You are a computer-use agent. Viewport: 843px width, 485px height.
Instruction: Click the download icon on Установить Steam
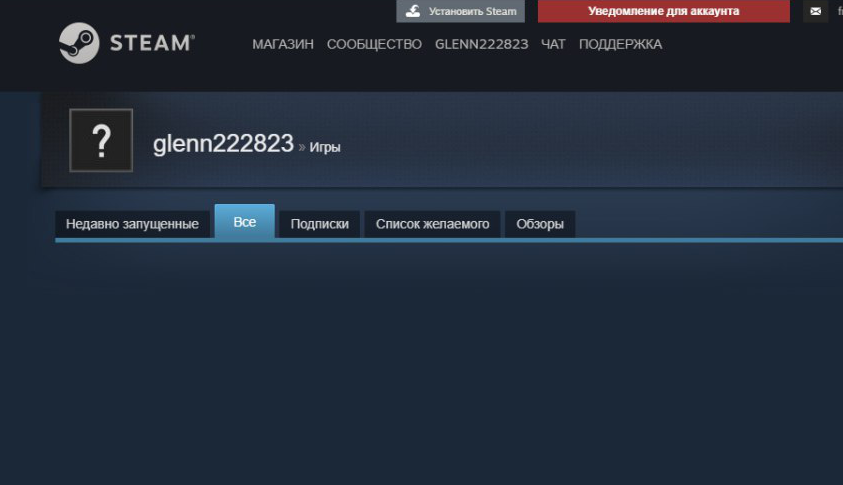click(x=413, y=11)
